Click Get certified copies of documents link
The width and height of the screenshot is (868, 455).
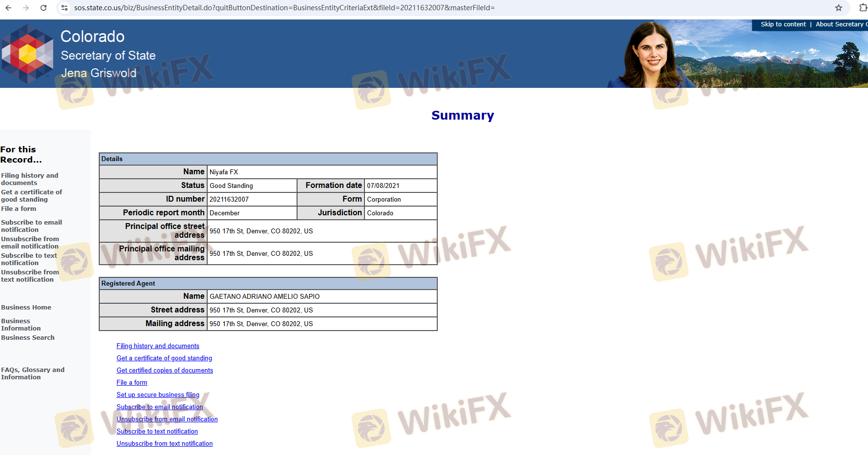pyautogui.click(x=165, y=371)
